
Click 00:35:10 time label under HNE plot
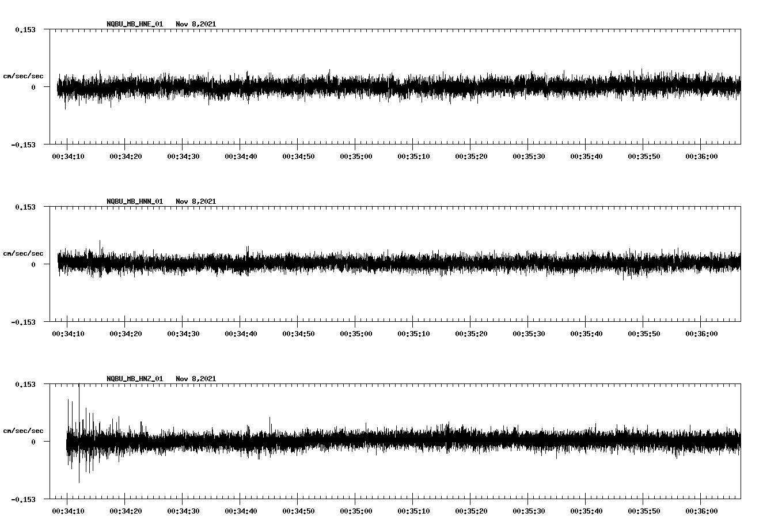tap(413, 157)
